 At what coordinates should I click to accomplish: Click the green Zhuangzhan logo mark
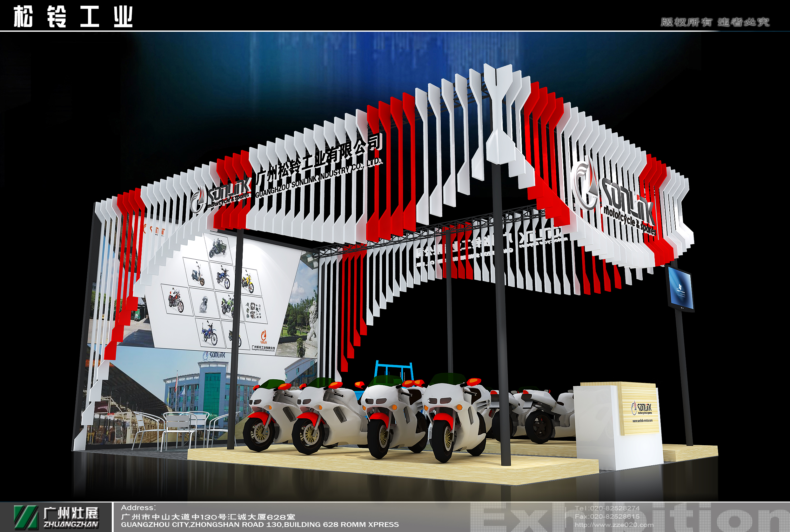tap(25, 517)
